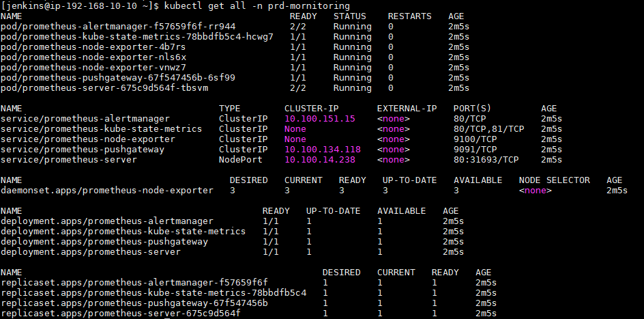Click the kubectl get all command text
Viewport: 644px width, 319px height.
(257, 5)
